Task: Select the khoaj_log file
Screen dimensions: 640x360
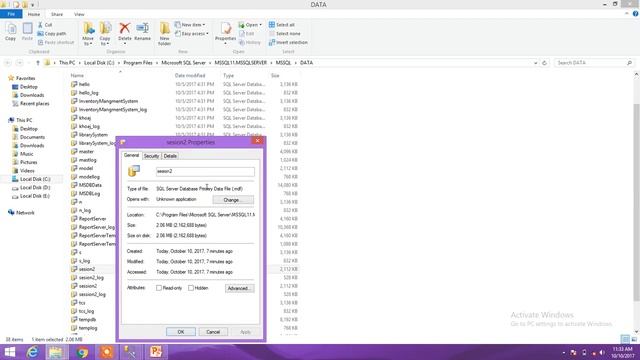Action: coord(89,127)
